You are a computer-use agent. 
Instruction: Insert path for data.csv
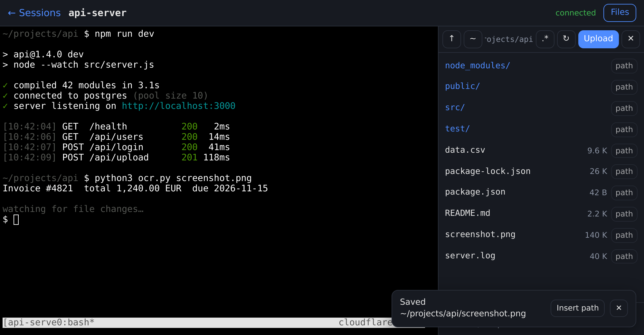click(624, 151)
